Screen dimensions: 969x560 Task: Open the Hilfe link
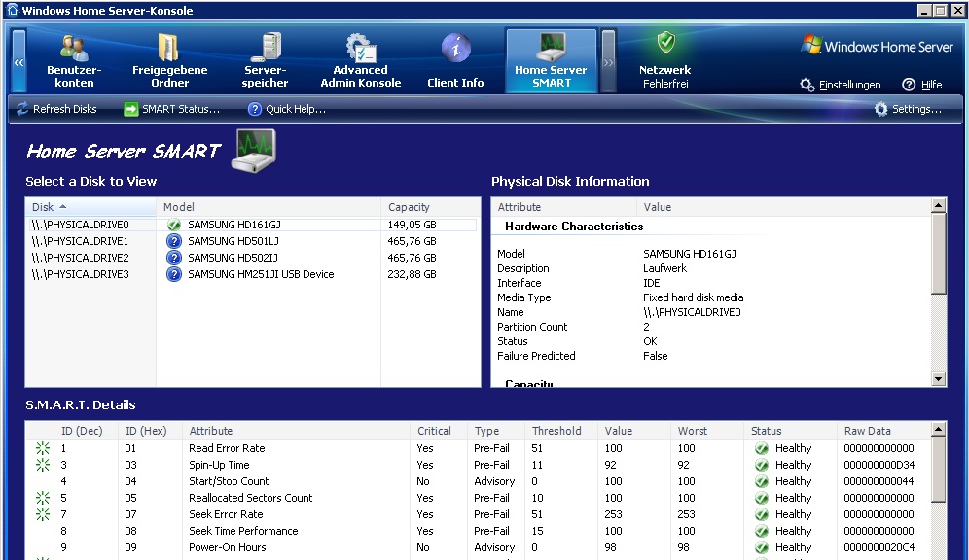click(922, 85)
